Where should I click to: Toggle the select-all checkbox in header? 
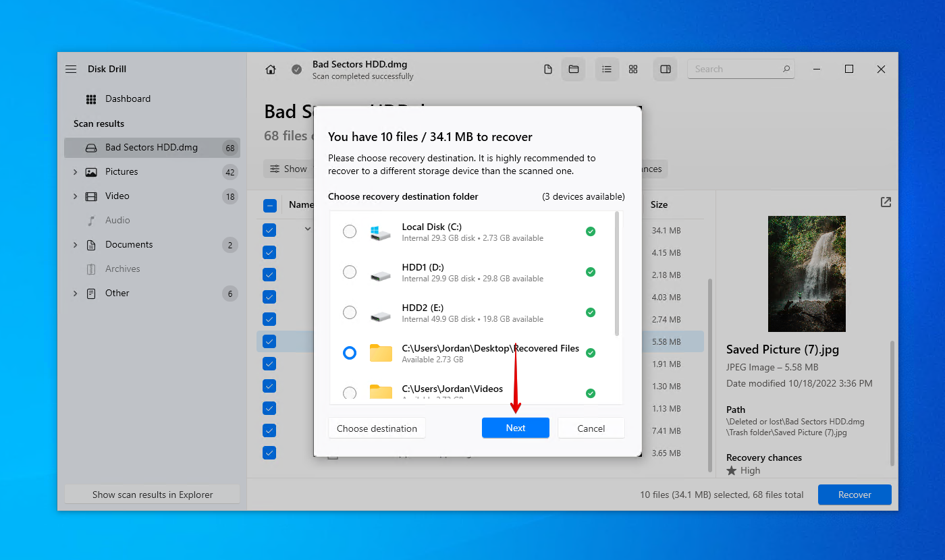tap(269, 205)
